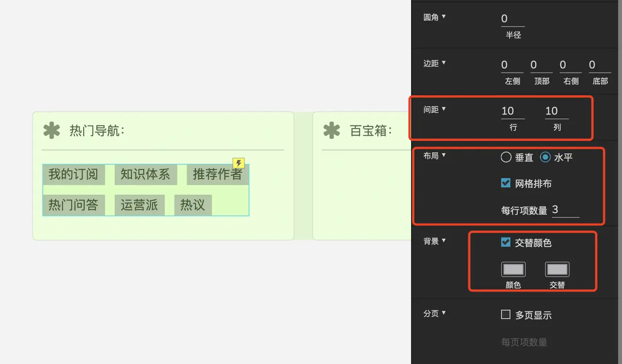Enable the 多页显示 checkbox
Image resolution: width=622 pixels, height=364 pixels.
pyautogui.click(x=505, y=314)
